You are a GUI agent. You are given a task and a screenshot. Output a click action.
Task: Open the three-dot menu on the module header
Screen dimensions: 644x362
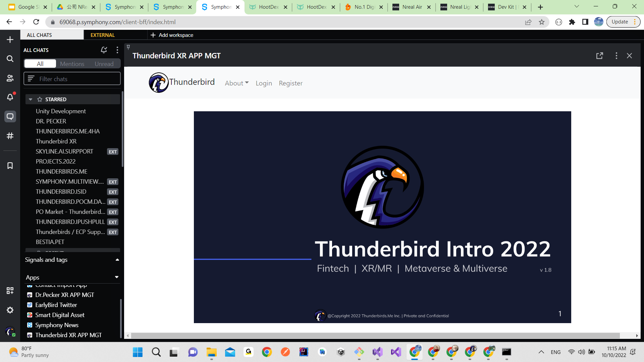(x=616, y=56)
